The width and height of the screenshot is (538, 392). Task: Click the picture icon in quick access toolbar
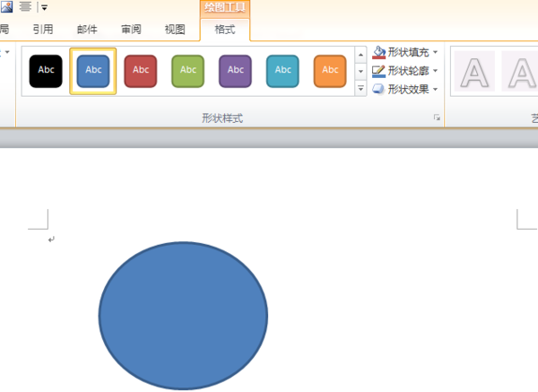coord(6,6)
